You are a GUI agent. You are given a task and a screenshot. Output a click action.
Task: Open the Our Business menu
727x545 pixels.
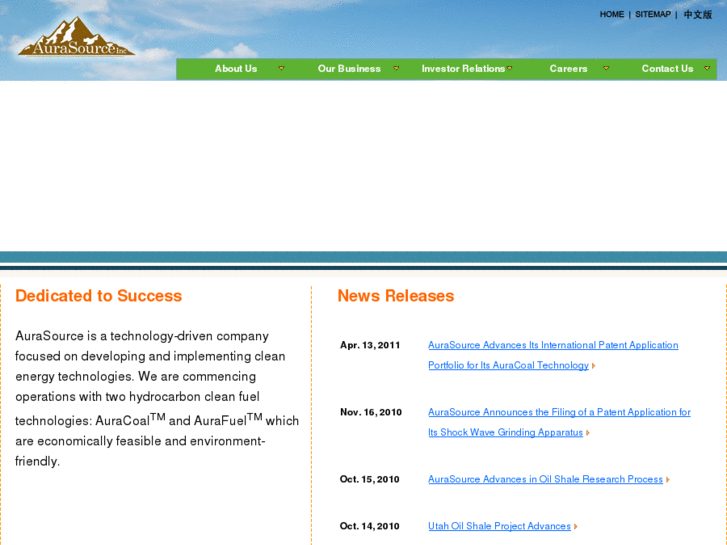coord(349,69)
